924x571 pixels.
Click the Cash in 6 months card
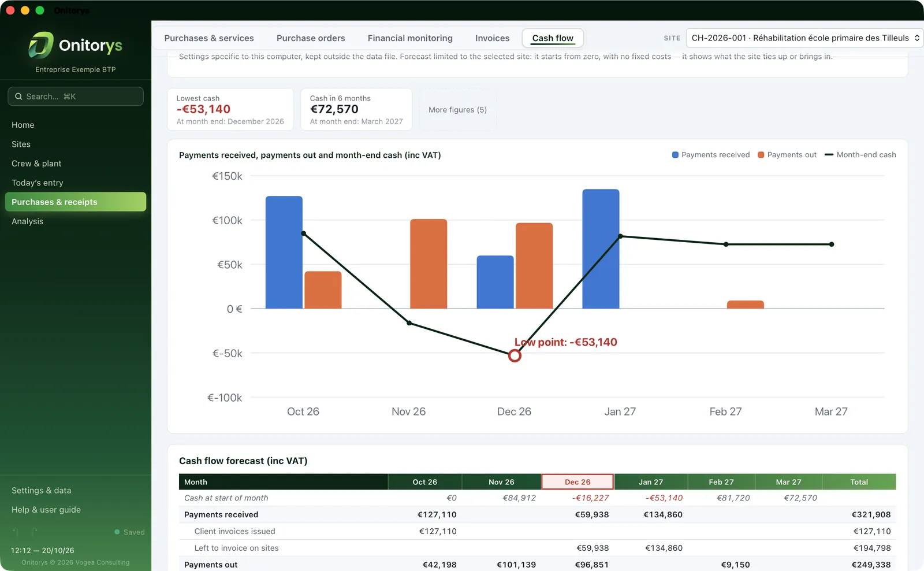pyautogui.click(x=356, y=110)
